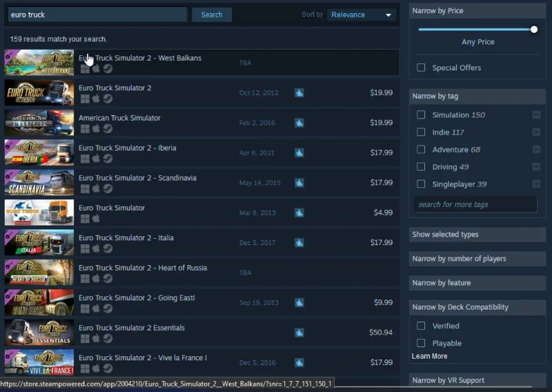Expand the Show selected types section
Screen dimensions: 552x392
(x=477, y=235)
